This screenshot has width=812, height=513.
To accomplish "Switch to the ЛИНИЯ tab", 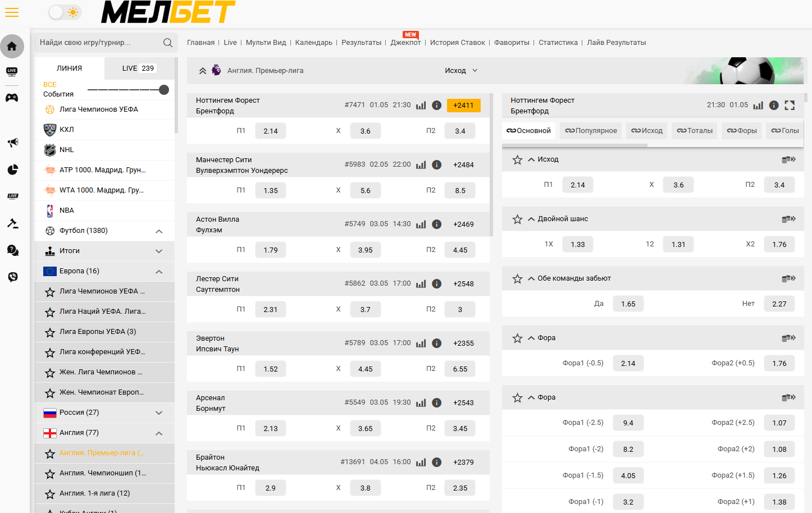I will 69,68.
